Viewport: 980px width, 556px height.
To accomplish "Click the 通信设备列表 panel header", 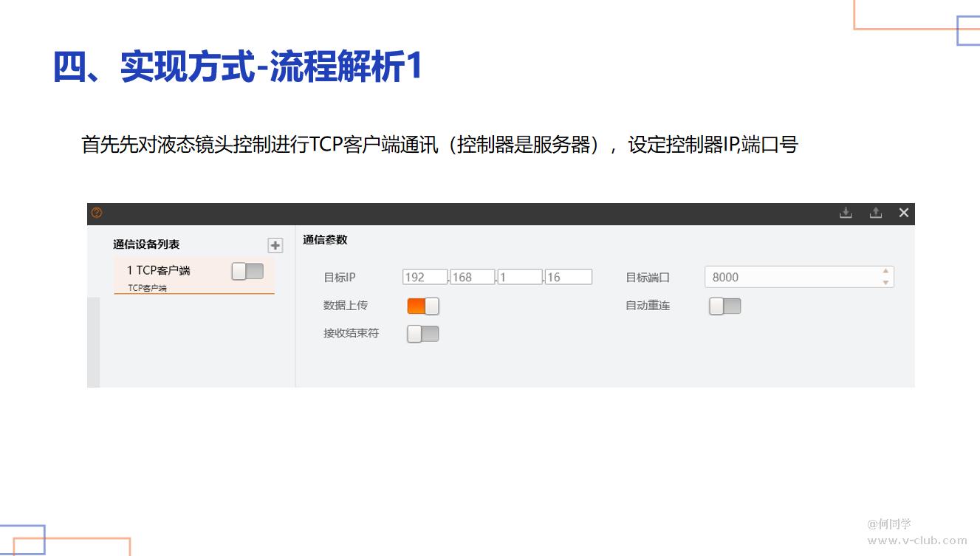I will pyautogui.click(x=146, y=244).
